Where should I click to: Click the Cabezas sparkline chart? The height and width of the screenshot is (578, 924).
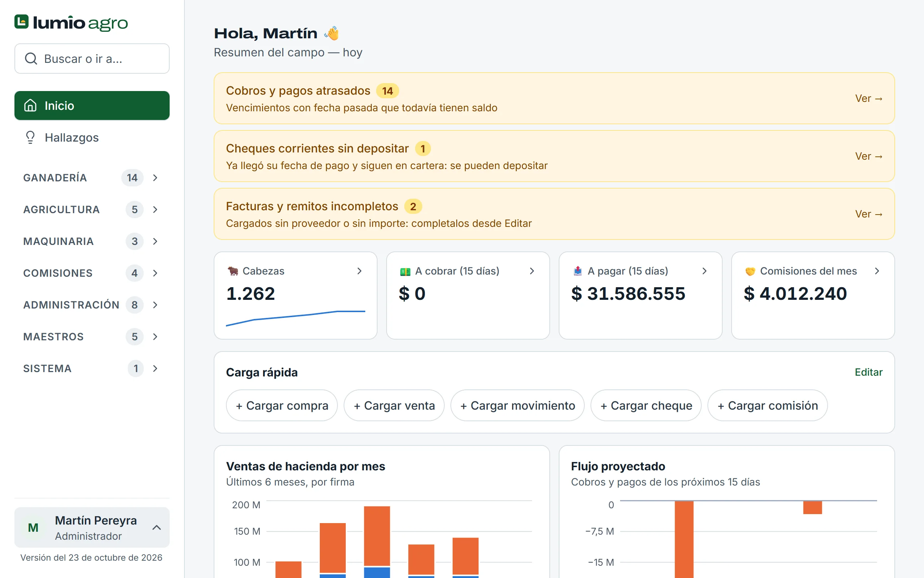[296, 318]
